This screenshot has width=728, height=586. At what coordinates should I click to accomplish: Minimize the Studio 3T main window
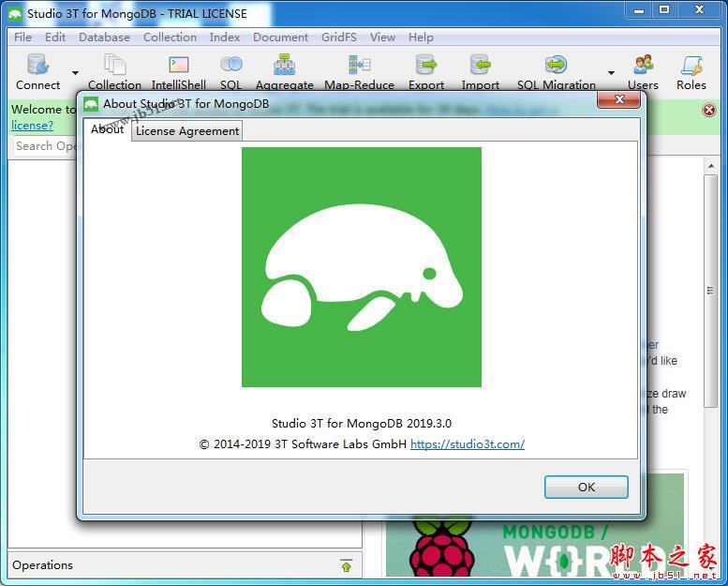pyautogui.click(x=639, y=10)
